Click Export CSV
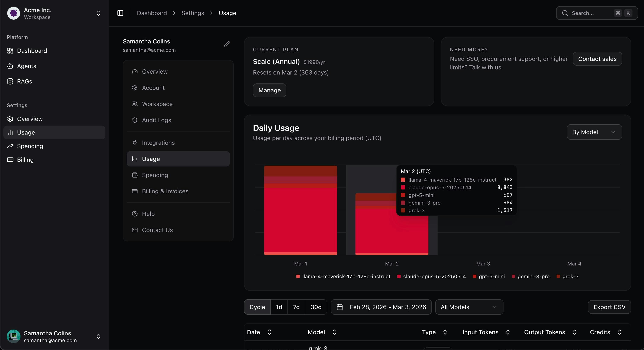The height and width of the screenshot is (350, 644). [609, 307]
